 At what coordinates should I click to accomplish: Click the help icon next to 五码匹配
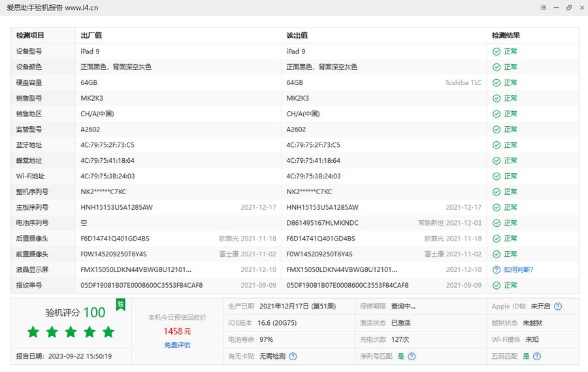pyautogui.click(x=536, y=356)
